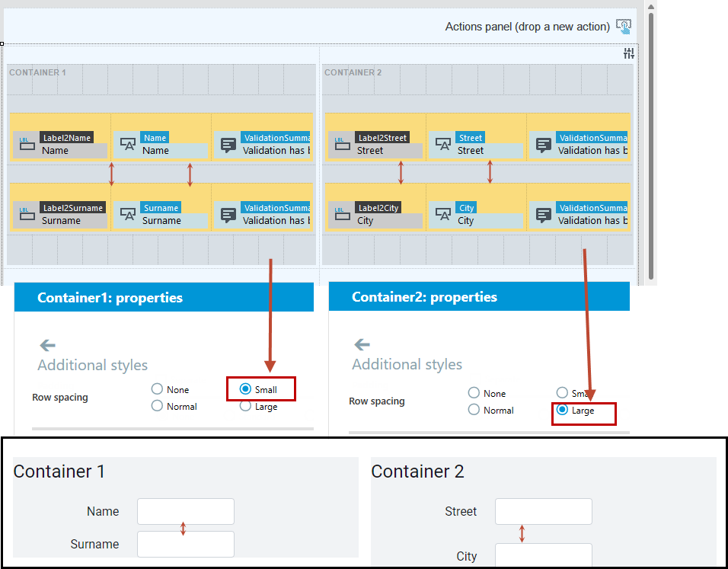This screenshot has width=728, height=569.
Task: Select Large row spacing in Container2 properties
Action: [x=562, y=410]
